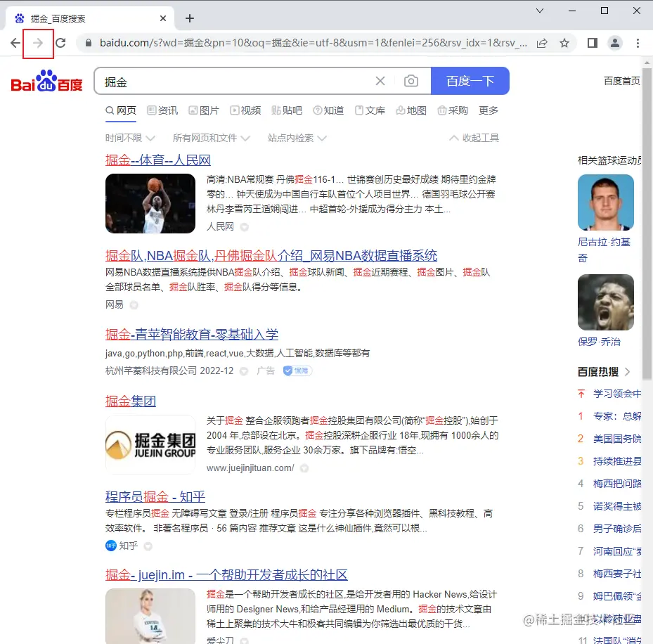This screenshot has width=653, height=644.
Task: Click the badge icon next to juejinjituan.com
Action: 304,469
